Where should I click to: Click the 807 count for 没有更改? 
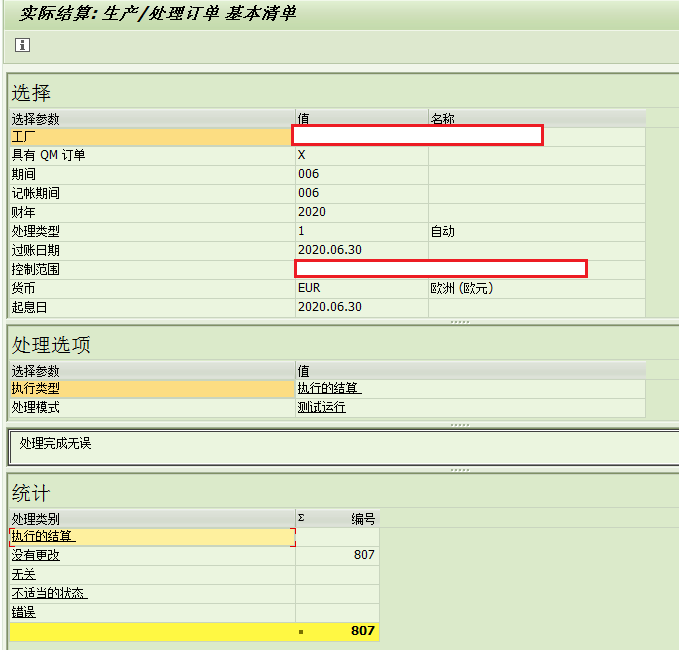pos(364,555)
